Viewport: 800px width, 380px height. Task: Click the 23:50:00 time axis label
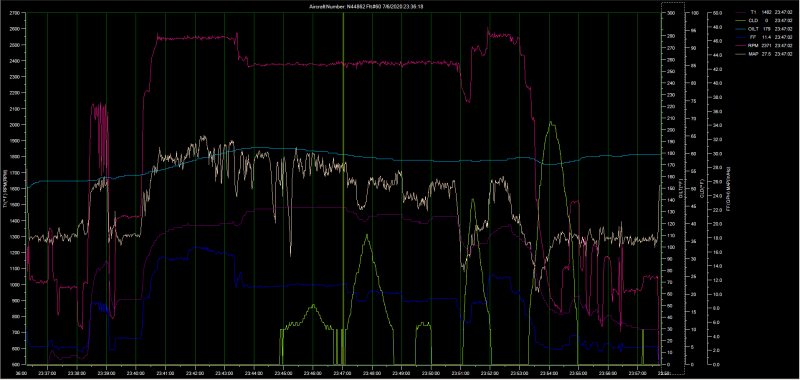point(431,373)
